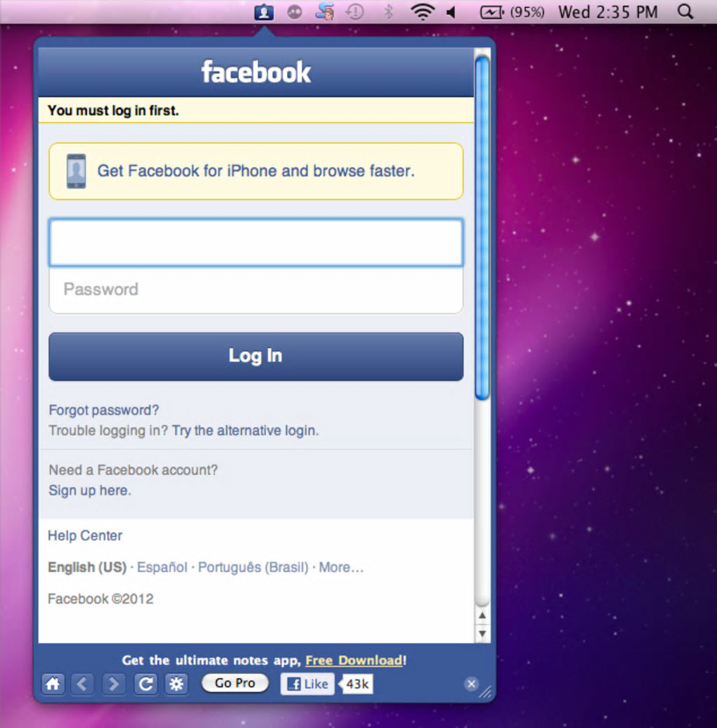
Task: Click the Facebook menu bar app icon
Action: pyautogui.click(x=264, y=12)
